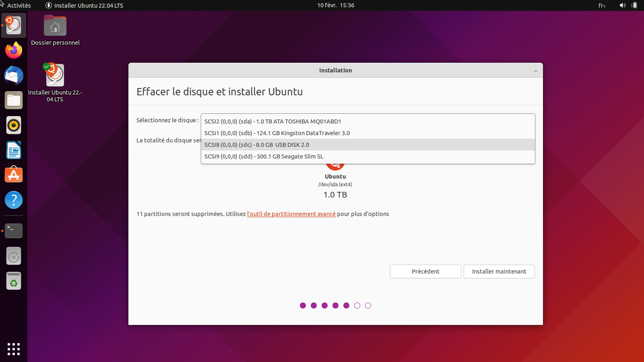Click Activités in the top bar
The width and height of the screenshot is (644, 362).
19,5
